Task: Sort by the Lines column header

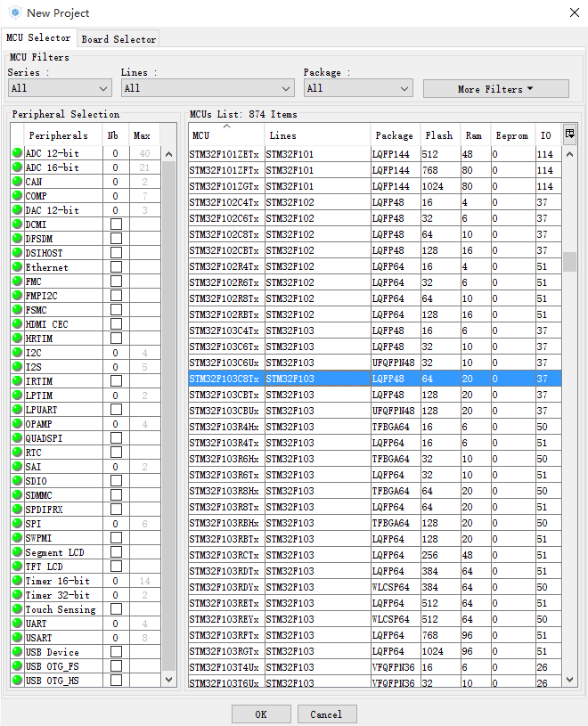Action: pyautogui.click(x=318, y=135)
